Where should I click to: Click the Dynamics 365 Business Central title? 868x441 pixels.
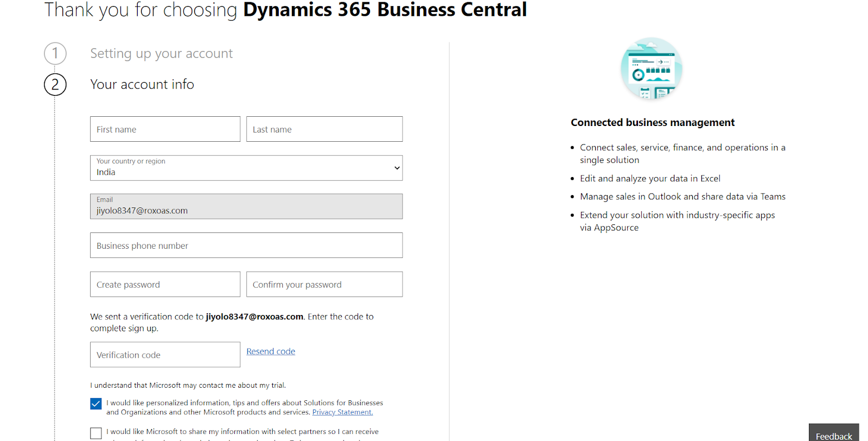coord(385,10)
